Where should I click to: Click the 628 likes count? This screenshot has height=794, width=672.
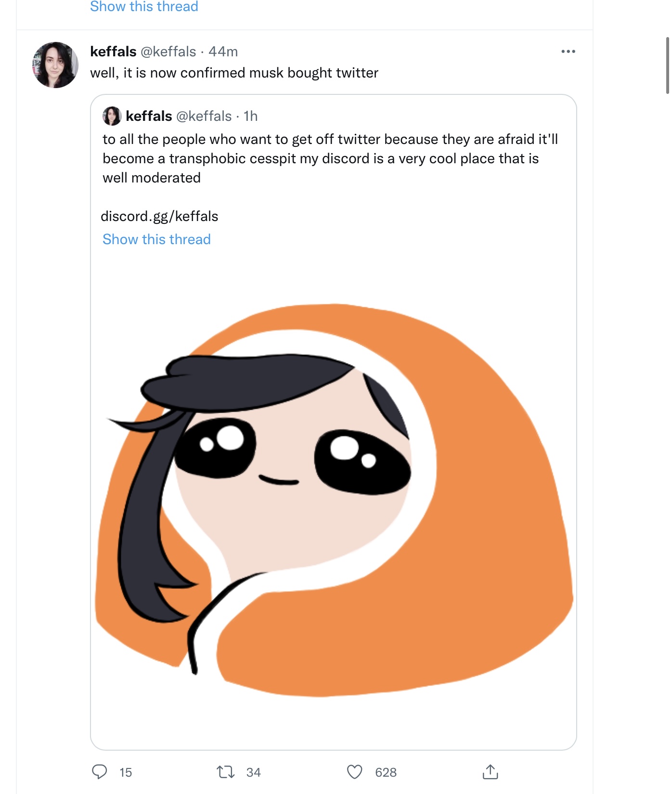click(x=386, y=772)
